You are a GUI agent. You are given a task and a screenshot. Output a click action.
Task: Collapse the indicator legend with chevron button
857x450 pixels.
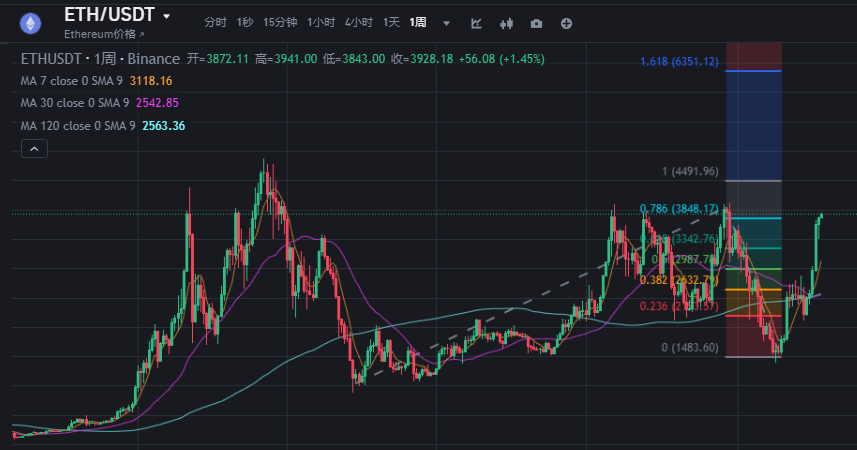click(x=33, y=149)
